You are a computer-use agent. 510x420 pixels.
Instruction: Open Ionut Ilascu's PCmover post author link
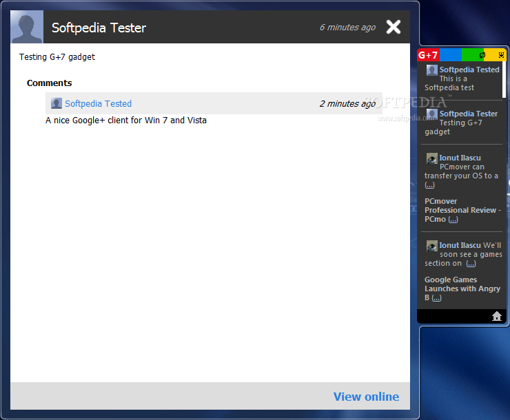tap(460, 158)
